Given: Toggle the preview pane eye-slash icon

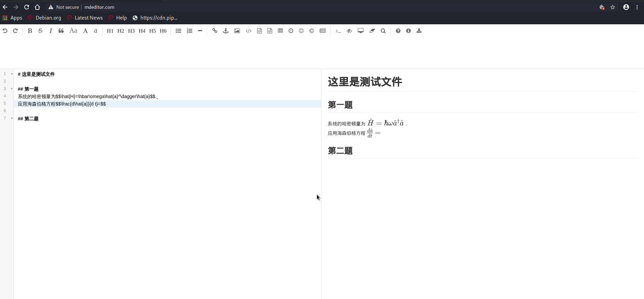Looking at the screenshot, I should click(x=349, y=31).
